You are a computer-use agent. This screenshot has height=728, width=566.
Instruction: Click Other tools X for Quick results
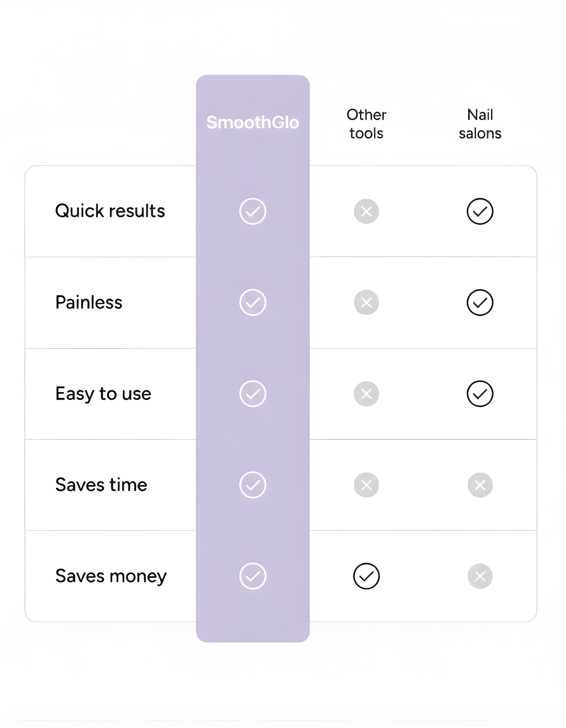click(366, 211)
